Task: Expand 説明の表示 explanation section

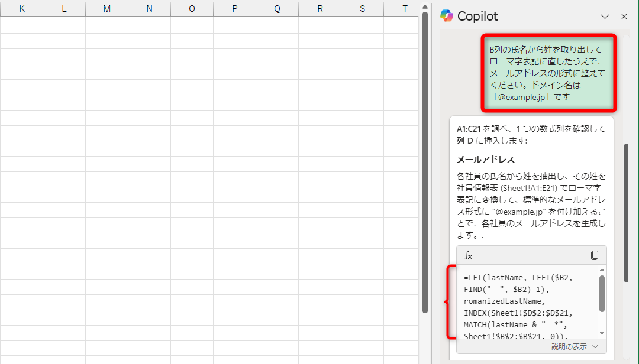Action: [x=575, y=346]
